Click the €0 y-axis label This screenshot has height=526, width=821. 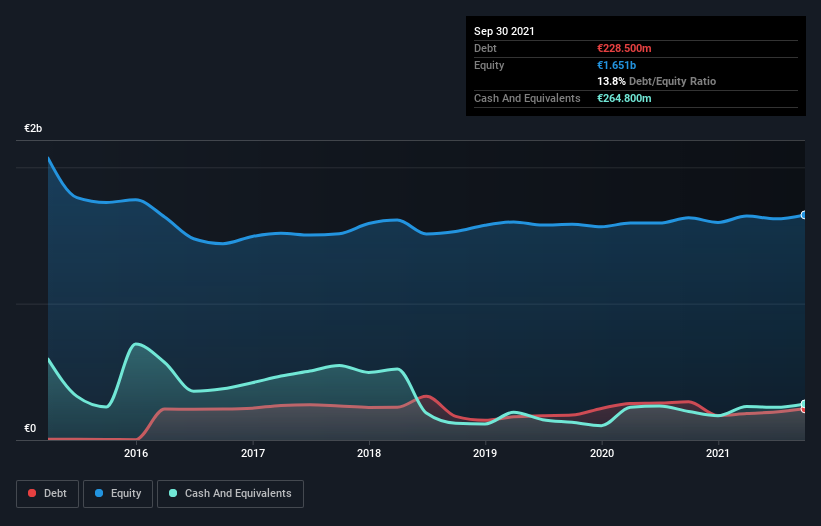tap(30, 428)
